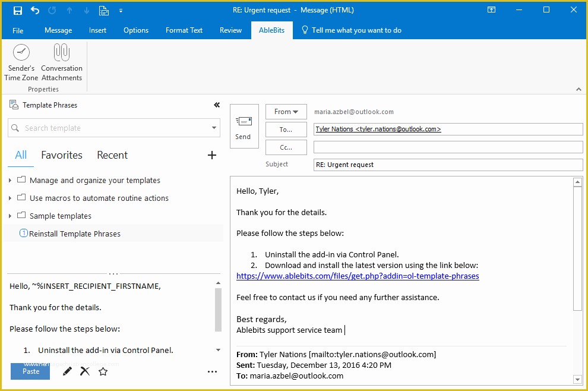Click the magnifier icon in the template search
Image resolution: width=588 pixels, height=391 pixels.
point(15,128)
